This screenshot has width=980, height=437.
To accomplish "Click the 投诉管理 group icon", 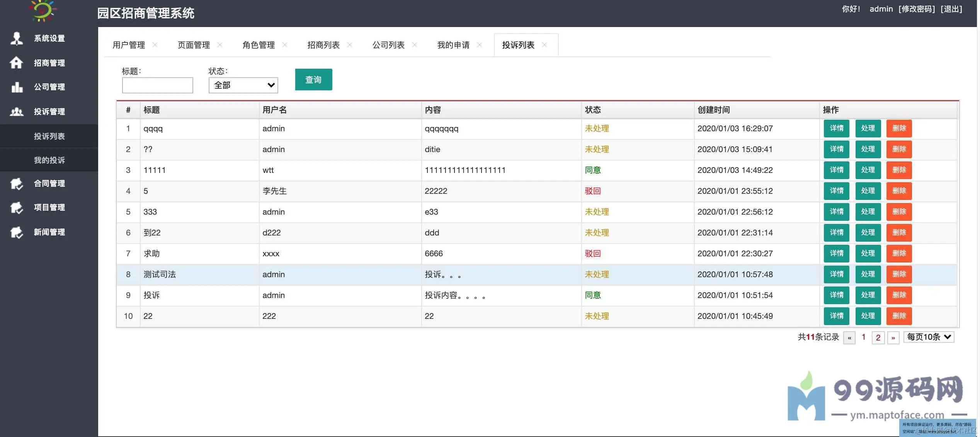I will [x=17, y=112].
